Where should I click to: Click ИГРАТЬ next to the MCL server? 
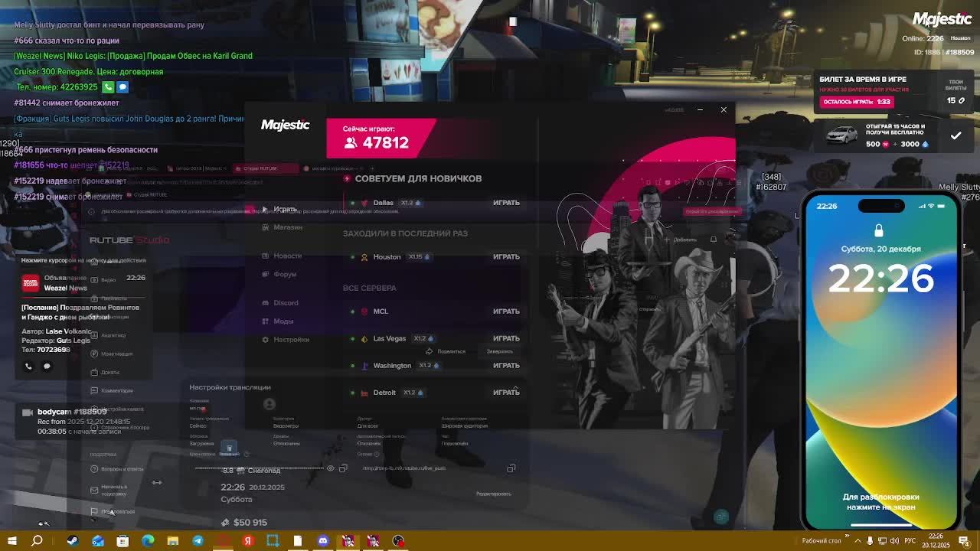[506, 311]
